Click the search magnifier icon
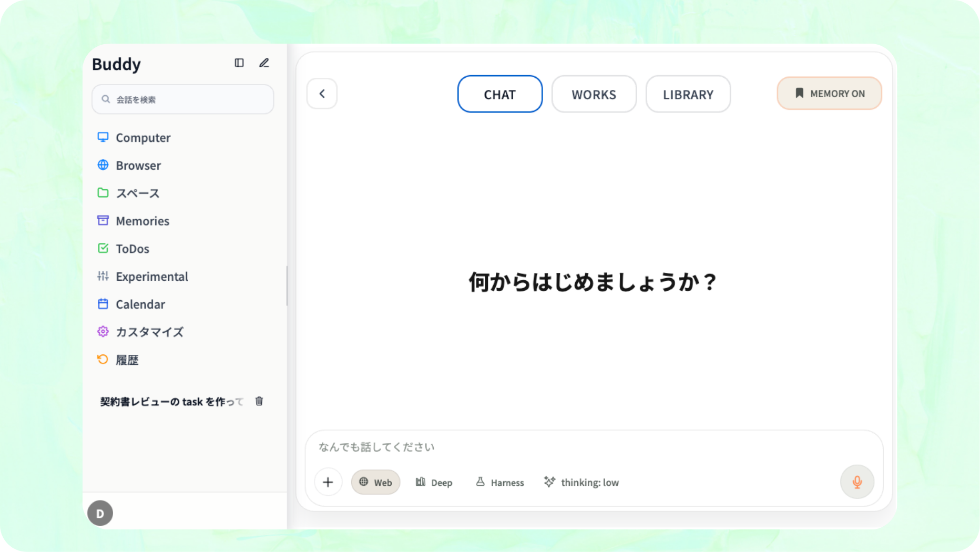Image resolution: width=980 pixels, height=552 pixels. [106, 99]
